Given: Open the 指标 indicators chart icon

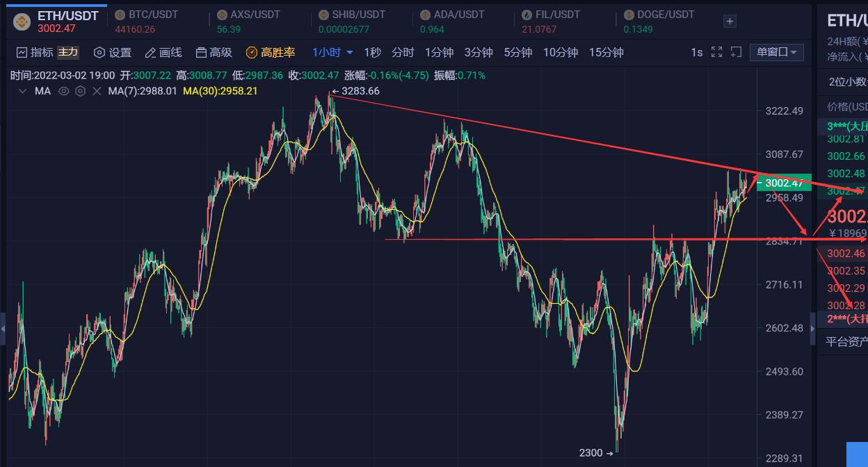Looking at the screenshot, I should pyautogui.click(x=22, y=52).
